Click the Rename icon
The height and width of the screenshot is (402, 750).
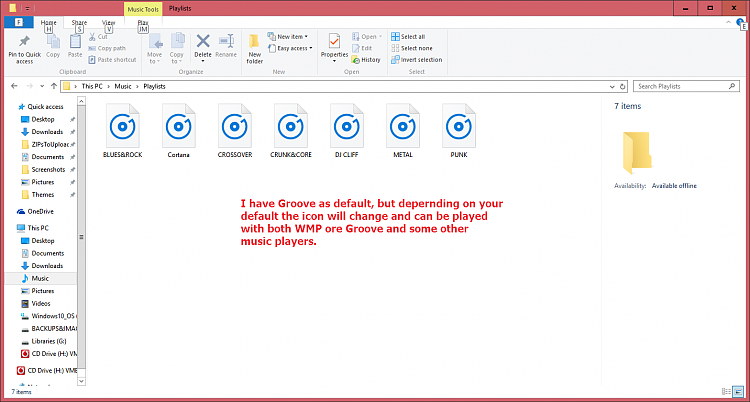click(226, 41)
